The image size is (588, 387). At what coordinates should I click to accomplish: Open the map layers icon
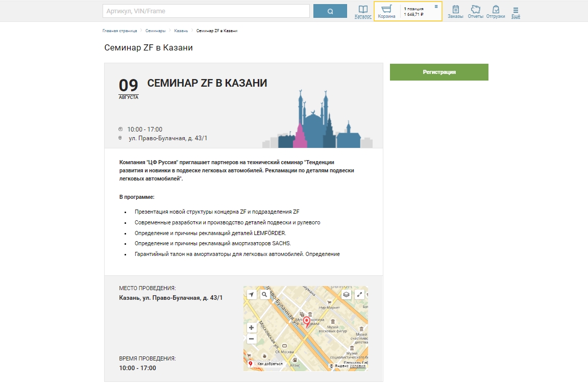(x=346, y=295)
